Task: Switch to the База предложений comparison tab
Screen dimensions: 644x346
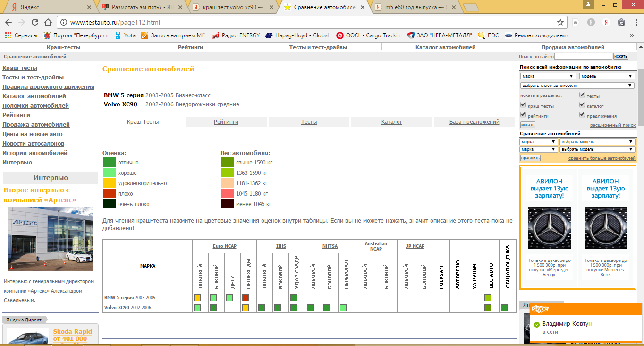Action: (475, 122)
